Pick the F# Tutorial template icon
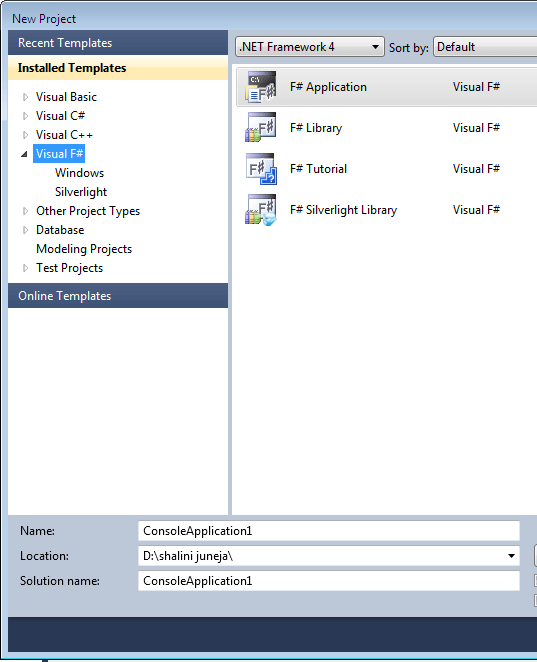 click(261, 168)
